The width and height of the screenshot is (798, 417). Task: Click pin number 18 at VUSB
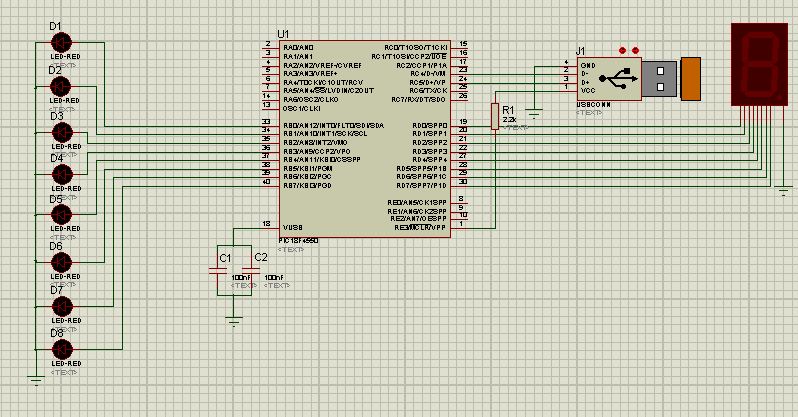click(x=266, y=224)
